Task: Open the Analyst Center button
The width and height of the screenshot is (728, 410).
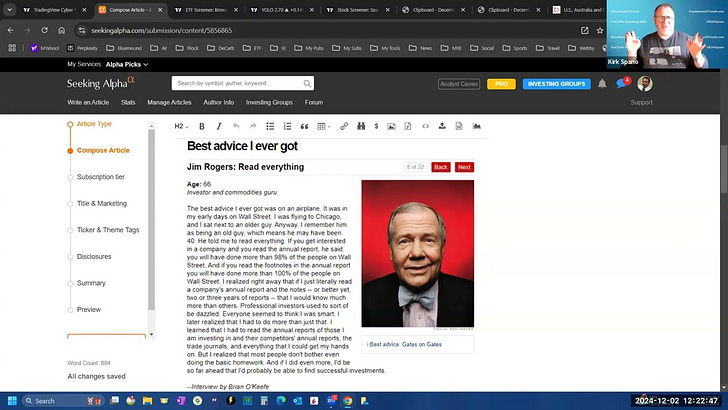Action: (459, 84)
